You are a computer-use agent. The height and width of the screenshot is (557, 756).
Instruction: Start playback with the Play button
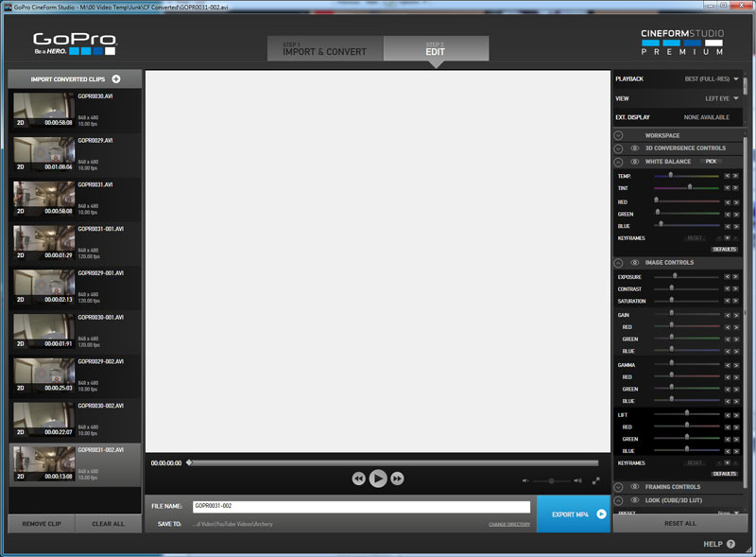click(378, 479)
